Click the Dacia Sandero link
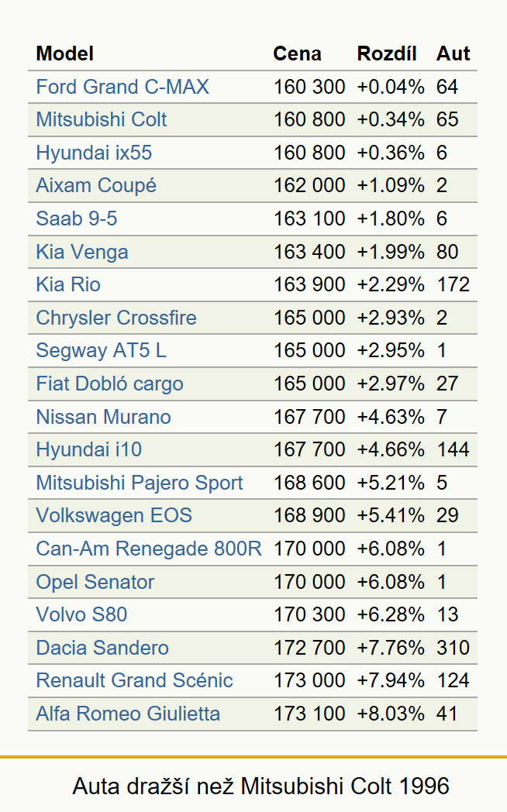 (102, 648)
